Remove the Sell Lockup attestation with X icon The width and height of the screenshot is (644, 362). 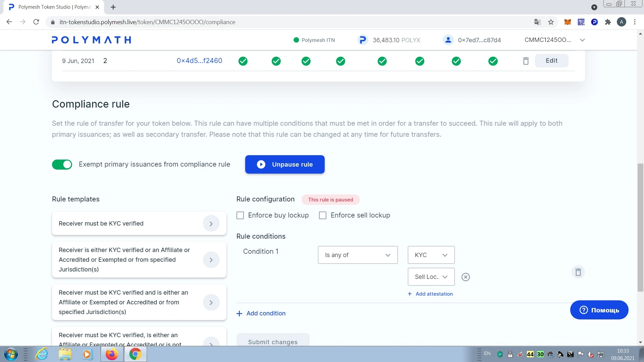466,277
